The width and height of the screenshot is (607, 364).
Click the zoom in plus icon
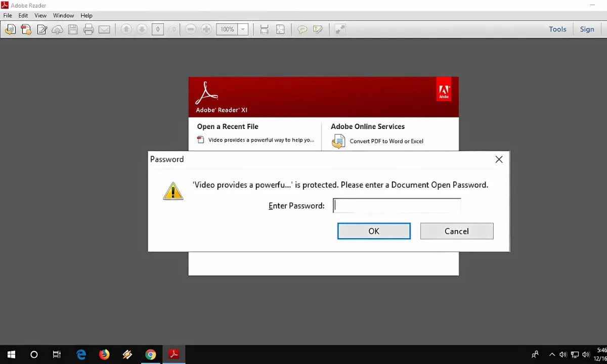coord(206,29)
